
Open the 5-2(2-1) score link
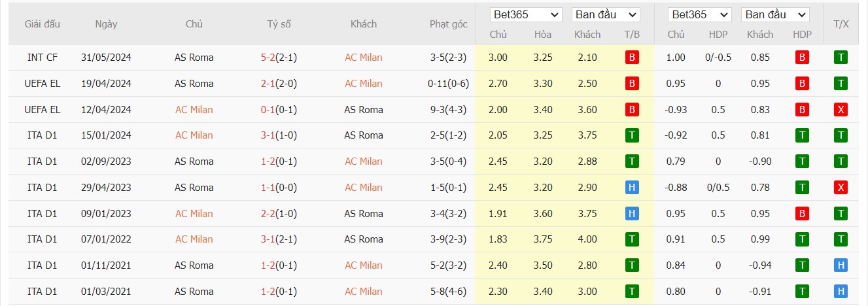[x=279, y=58]
